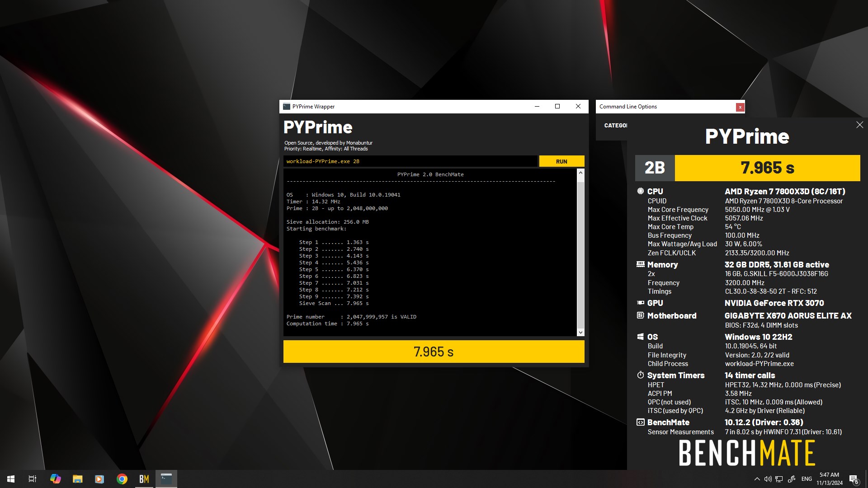
Task: Click 'HPET32, 14.32 MHz, 0.000 ms (Precise)' value
Action: [783, 385]
